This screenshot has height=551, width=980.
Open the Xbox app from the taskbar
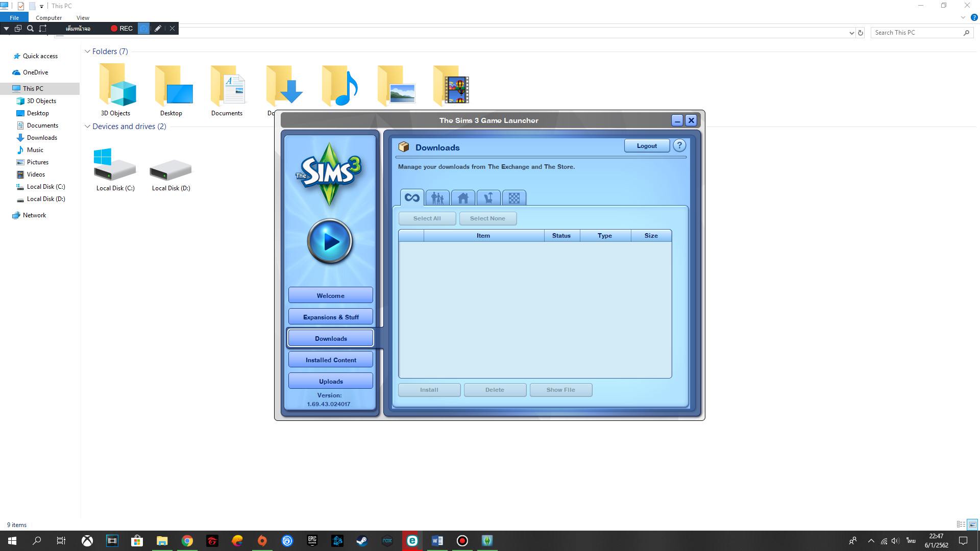tap(87, 541)
